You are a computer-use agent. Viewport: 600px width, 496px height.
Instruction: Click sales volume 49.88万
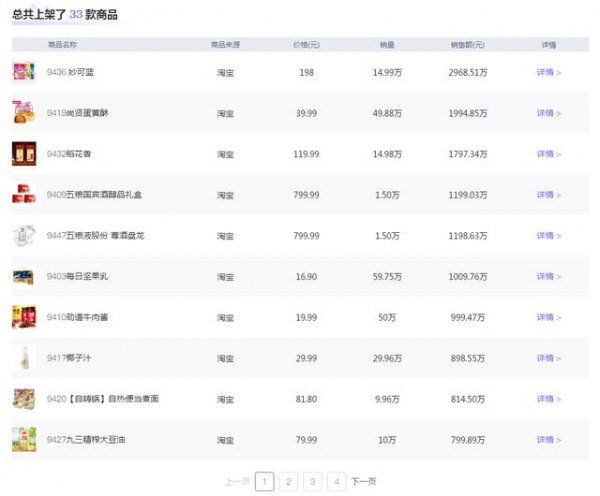click(x=387, y=113)
